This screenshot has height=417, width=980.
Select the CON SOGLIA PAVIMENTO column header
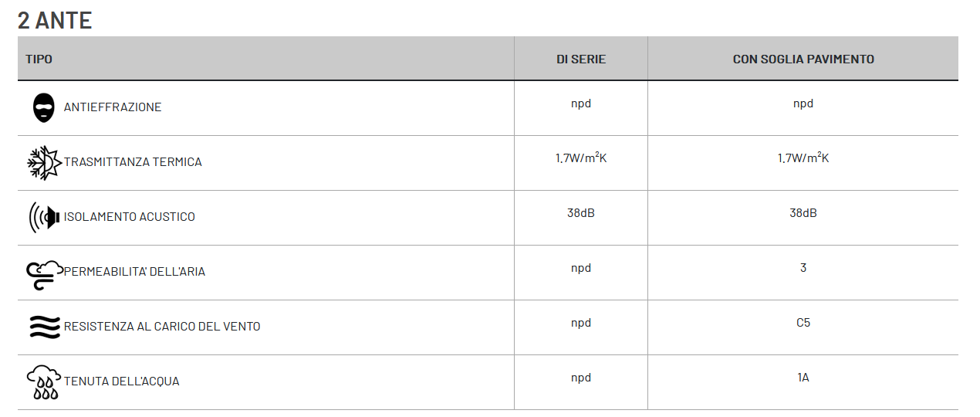point(803,59)
